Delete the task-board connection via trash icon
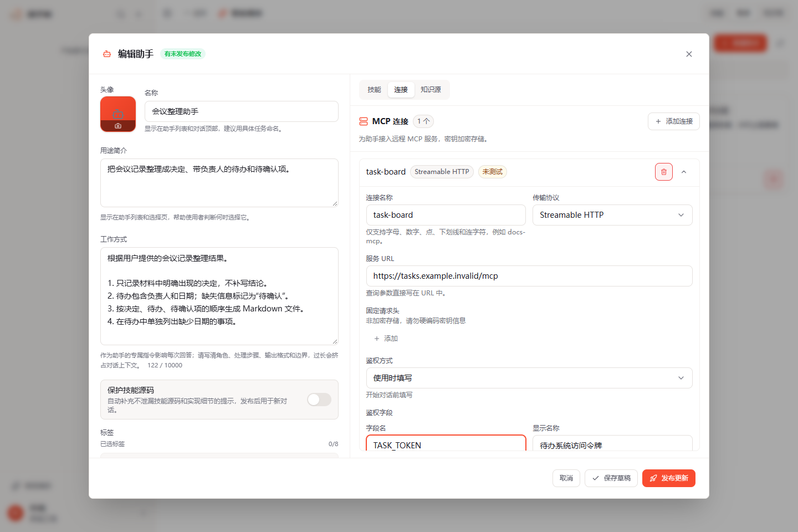Screen dimensions: 798x532 point(663,172)
